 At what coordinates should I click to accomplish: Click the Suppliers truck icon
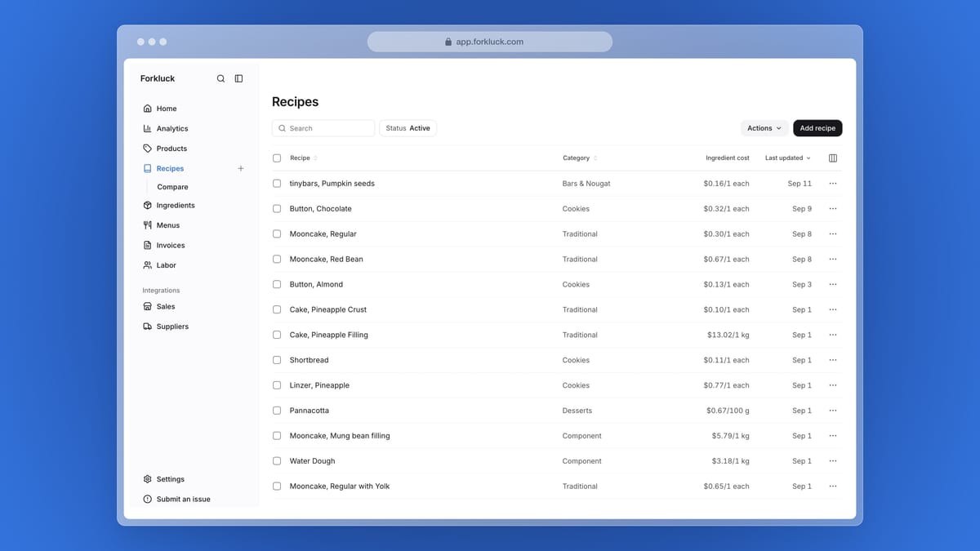[x=147, y=327]
